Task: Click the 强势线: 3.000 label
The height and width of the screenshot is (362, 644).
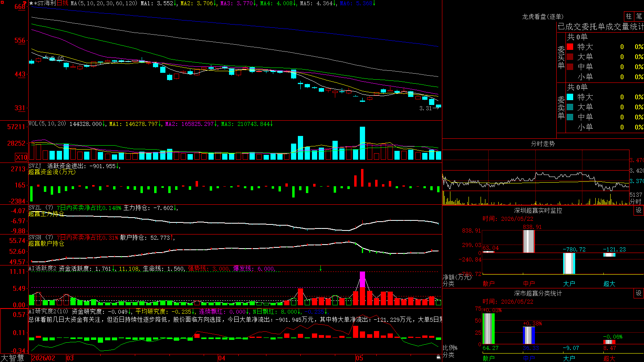Action: coord(209,269)
